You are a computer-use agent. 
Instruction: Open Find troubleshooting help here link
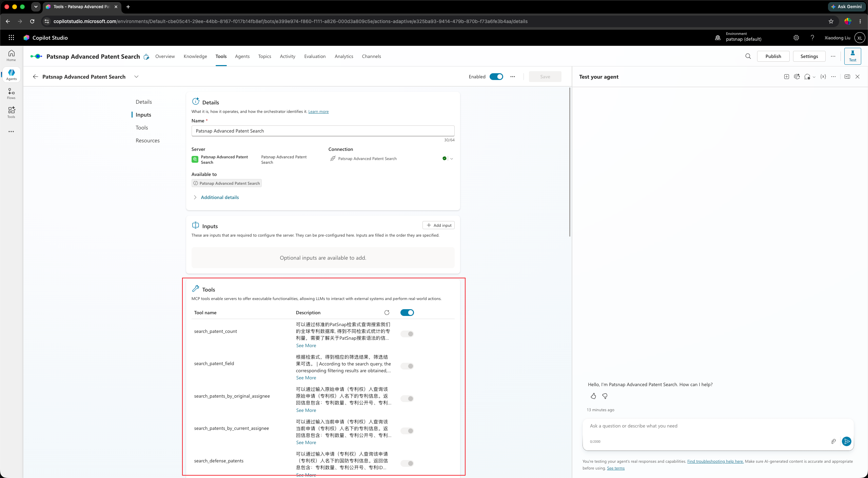715,461
